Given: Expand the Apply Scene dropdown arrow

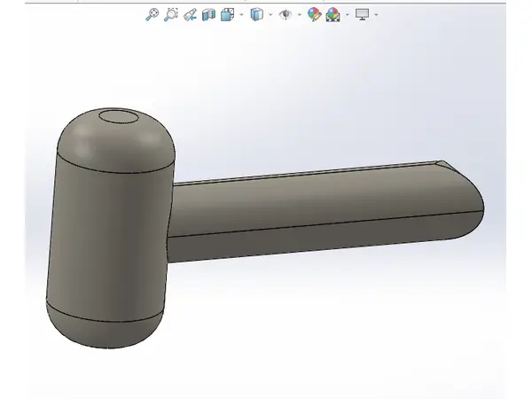Looking at the screenshot, I should (x=347, y=14).
